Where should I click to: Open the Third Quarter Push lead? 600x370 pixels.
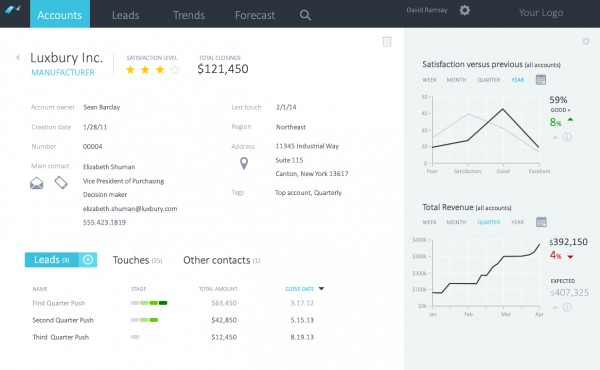[x=60, y=337]
